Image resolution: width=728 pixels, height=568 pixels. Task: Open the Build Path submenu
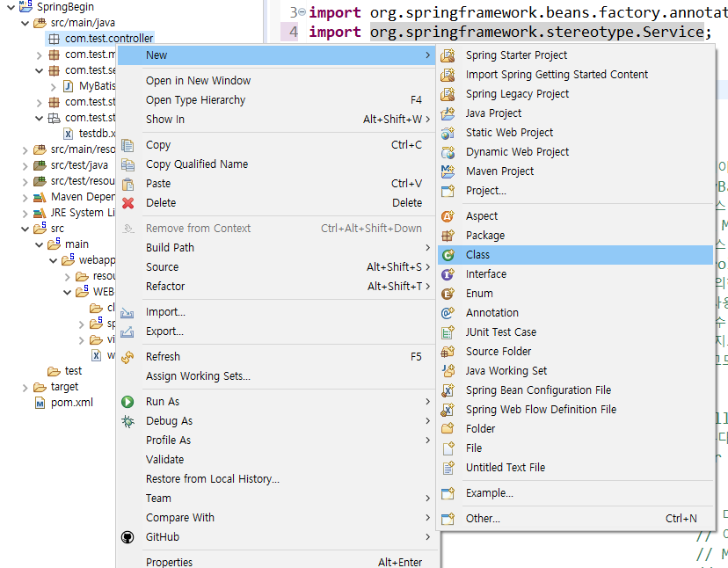click(276, 248)
